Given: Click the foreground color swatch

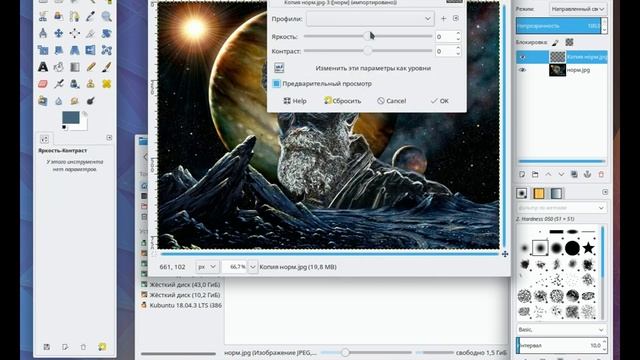Looking at the screenshot, I should pyautogui.click(x=71, y=118).
